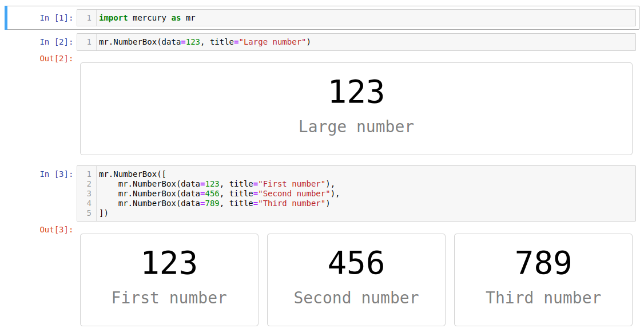The height and width of the screenshot is (336, 644).
Task: Select the Second number card
Action: point(356,279)
